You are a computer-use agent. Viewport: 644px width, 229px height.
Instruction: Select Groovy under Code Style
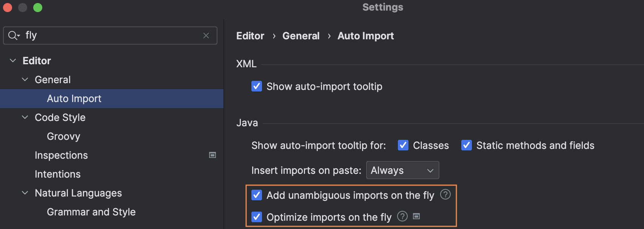click(63, 136)
